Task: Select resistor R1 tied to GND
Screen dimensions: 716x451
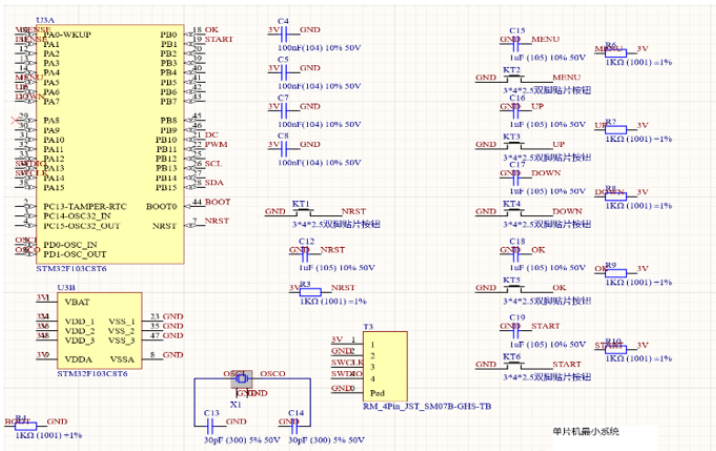Action: click(26, 426)
